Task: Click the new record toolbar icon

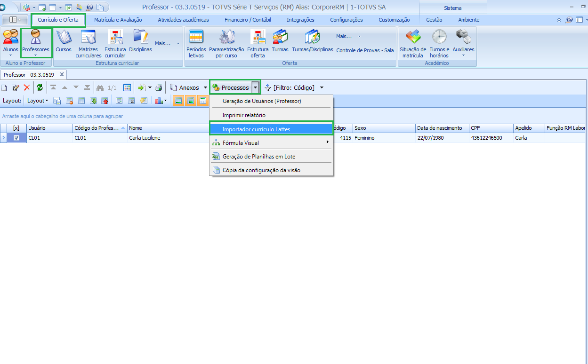Action: pyautogui.click(x=4, y=87)
